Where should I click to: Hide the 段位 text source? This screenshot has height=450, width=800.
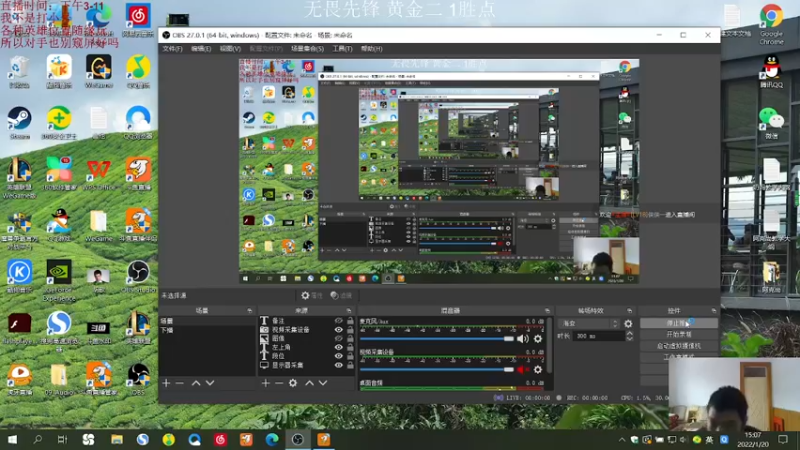[x=338, y=356]
